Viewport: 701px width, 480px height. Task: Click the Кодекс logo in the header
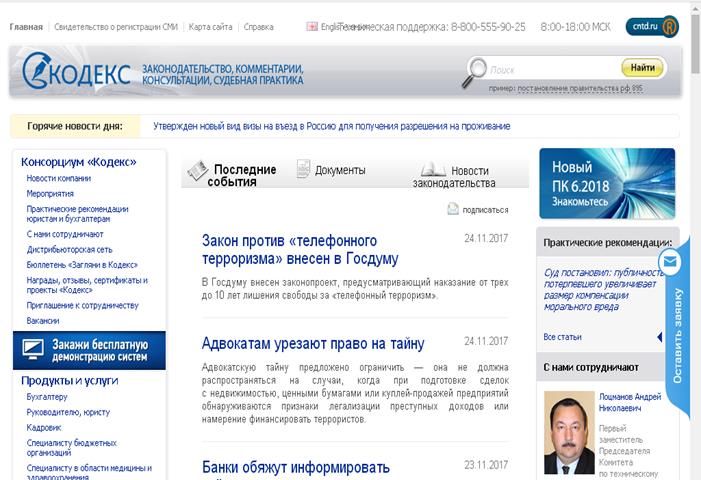(x=78, y=71)
